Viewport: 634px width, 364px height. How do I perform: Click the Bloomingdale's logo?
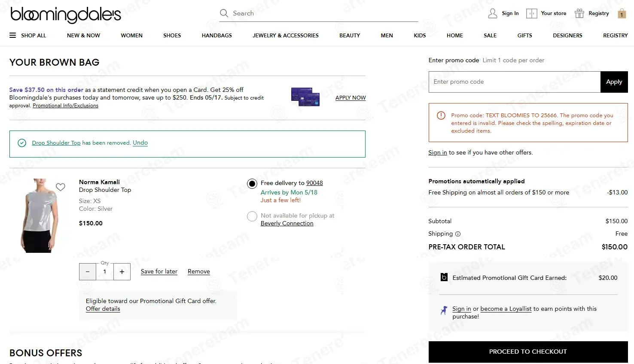(x=66, y=15)
